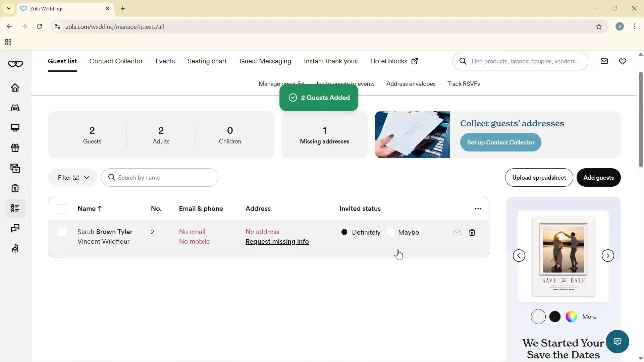This screenshot has width=644, height=362.
Task: Expand the Filter dropdown
Action: (x=72, y=178)
